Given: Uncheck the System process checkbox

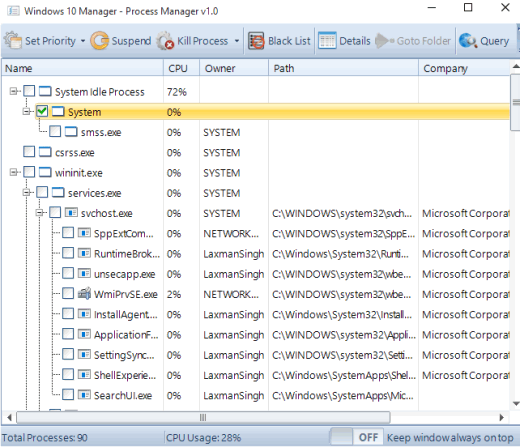Looking at the screenshot, I should pos(42,111).
